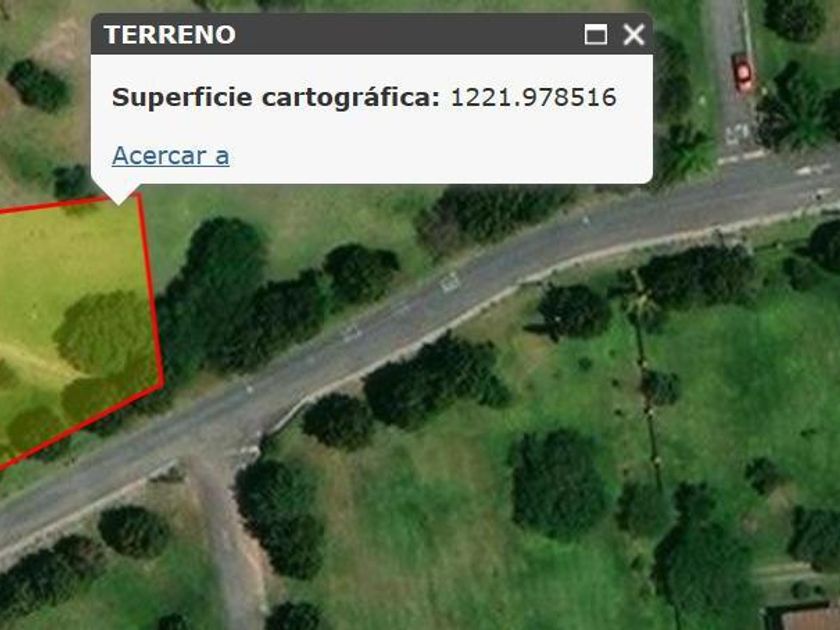Click the red car on the road
840x630 pixels.
pyautogui.click(x=743, y=72)
